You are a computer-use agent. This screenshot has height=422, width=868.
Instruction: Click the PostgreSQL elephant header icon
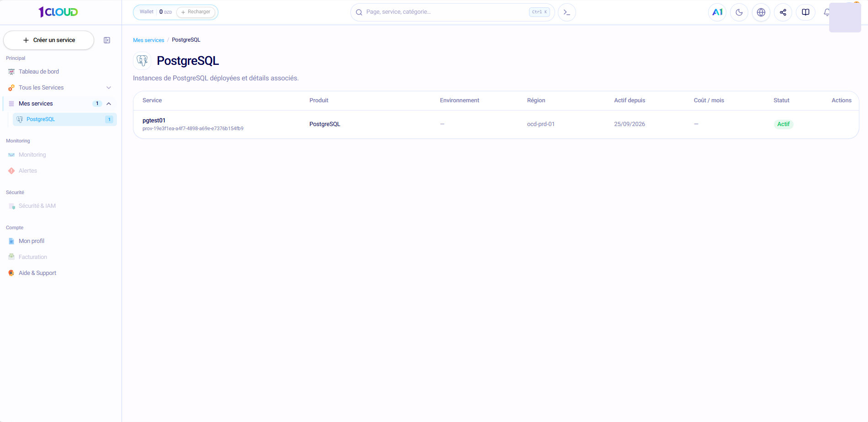pyautogui.click(x=142, y=60)
